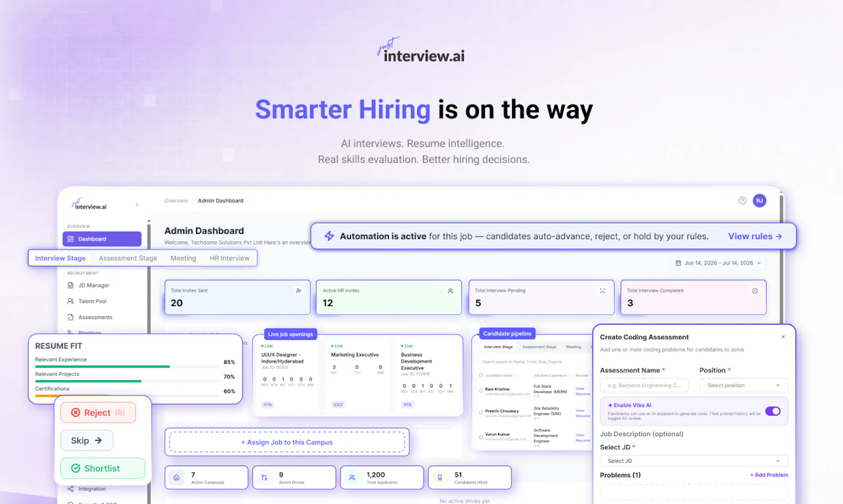This screenshot has width=843, height=504.
Task: Click the icon on Total Invites Sent card
Action: pos(299,291)
